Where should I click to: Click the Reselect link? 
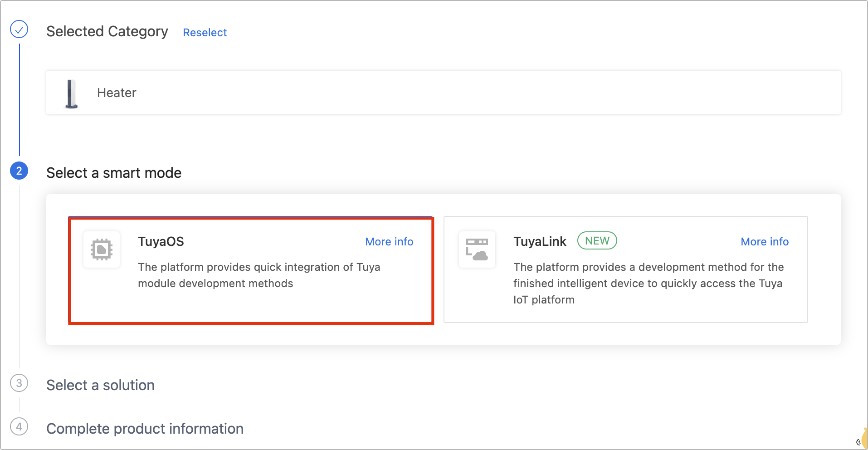tap(205, 33)
